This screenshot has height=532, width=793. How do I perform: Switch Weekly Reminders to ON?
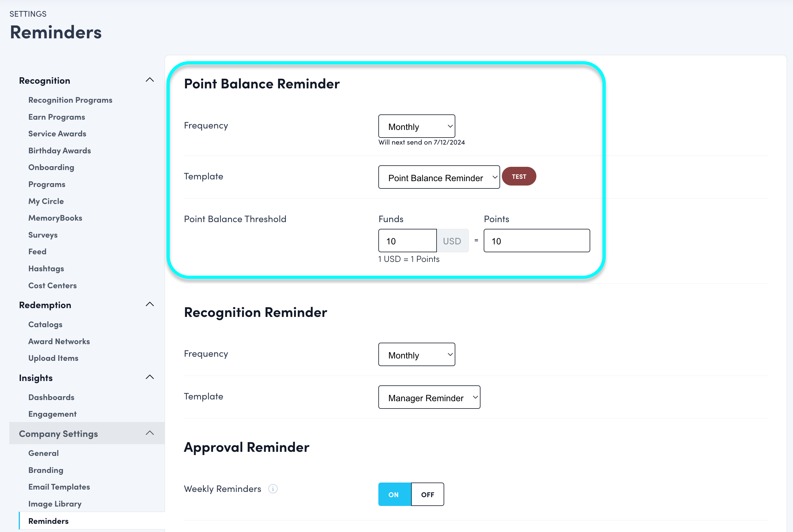click(394, 494)
